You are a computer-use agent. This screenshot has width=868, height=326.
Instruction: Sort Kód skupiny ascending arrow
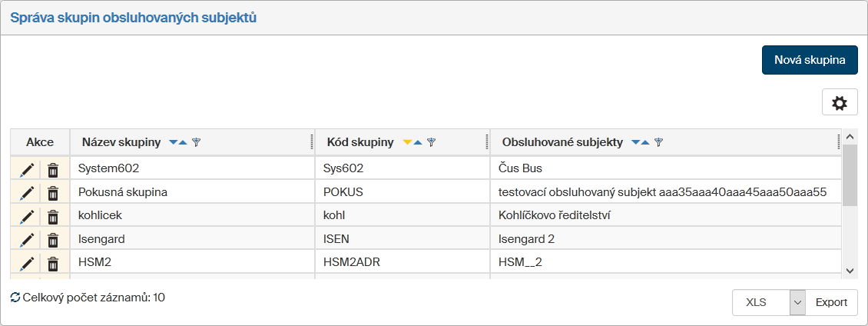[418, 142]
